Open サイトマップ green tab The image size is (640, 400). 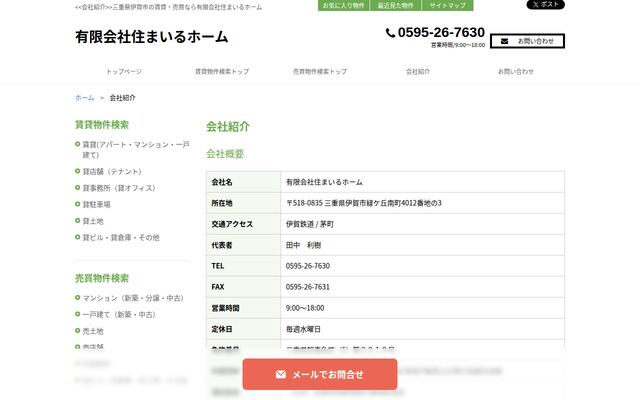pyautogui.click(x=447, y=5)
